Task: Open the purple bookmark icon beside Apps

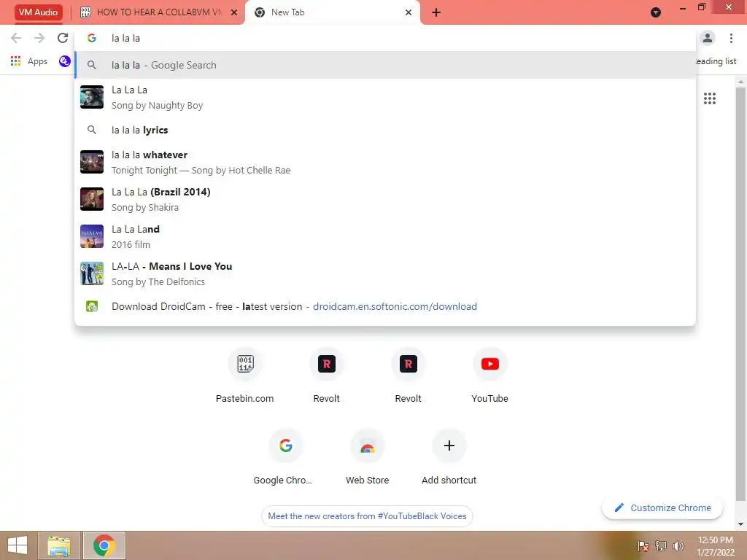Action: click(x=65, y=61)
